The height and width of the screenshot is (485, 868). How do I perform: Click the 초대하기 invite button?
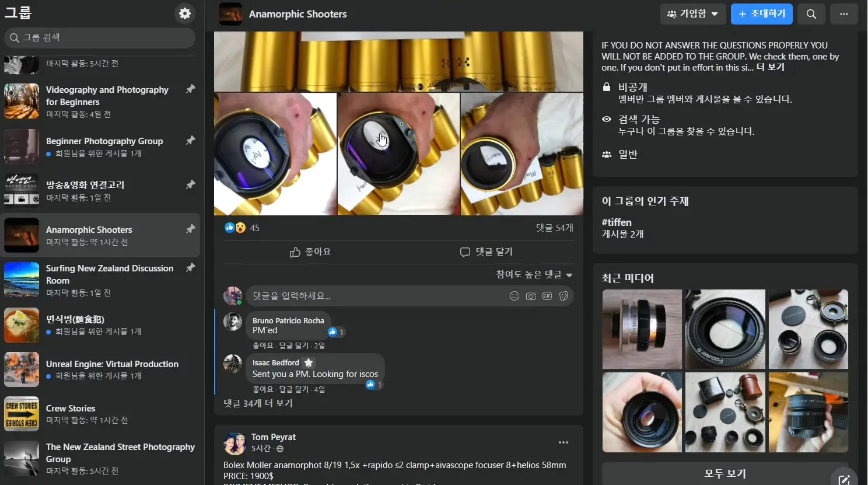point(761,14)
